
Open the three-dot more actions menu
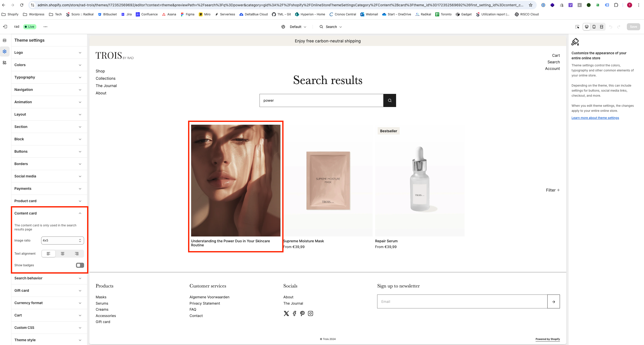[x=45, y=27]
